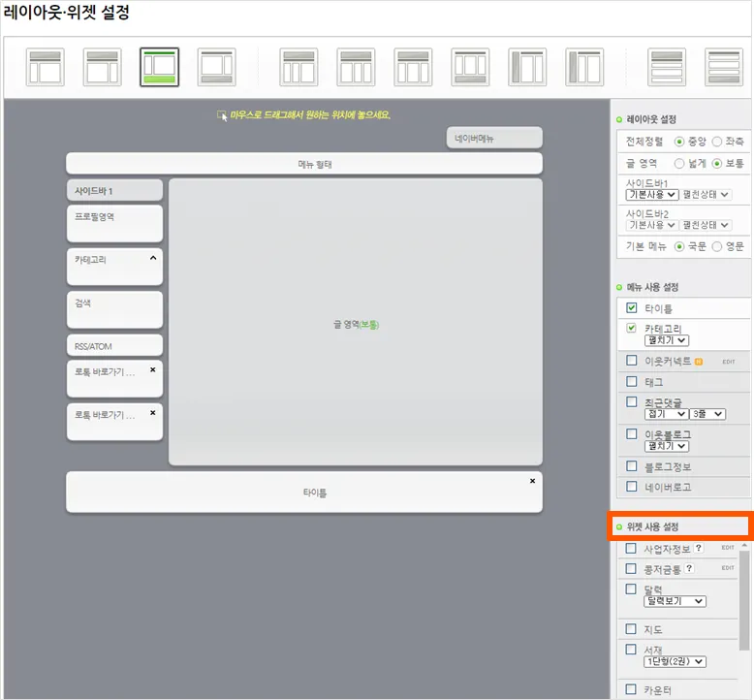Enable the 서재 widget checkbox

click(631, 649)
